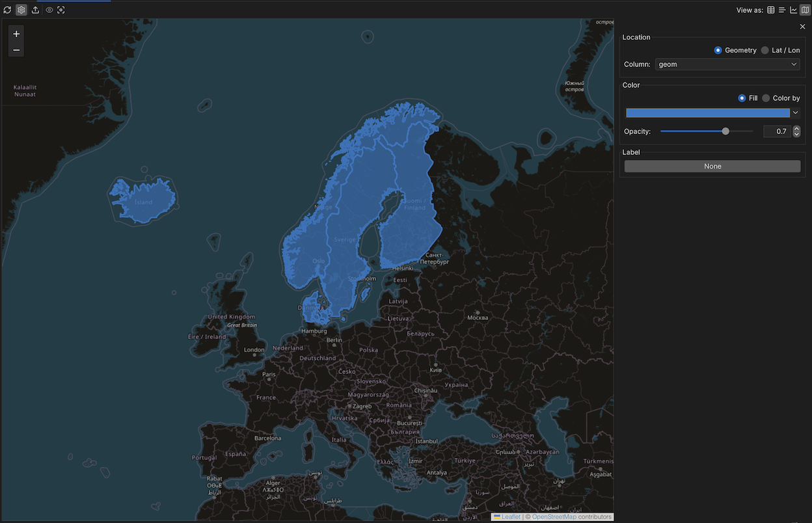Click the refresh icon in the toolbar
Screen dimensions: 812x523
tap(7, 10)
